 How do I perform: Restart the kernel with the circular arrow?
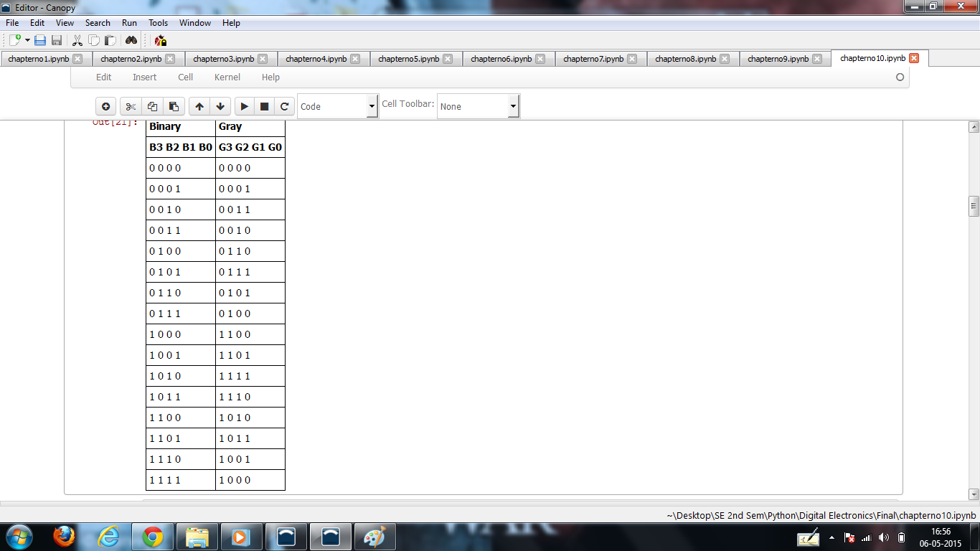[x=284, y=106]
